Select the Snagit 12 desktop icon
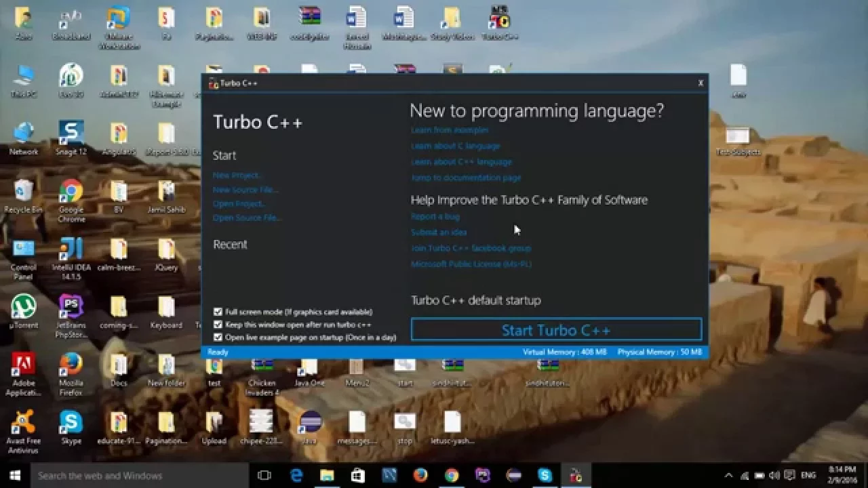868x488 pixels. [x=71, y=138]
